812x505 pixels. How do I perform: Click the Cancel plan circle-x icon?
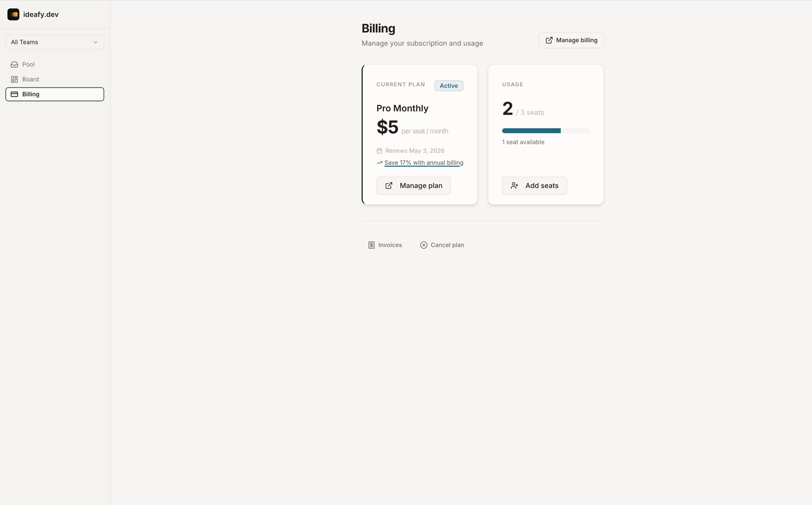pos(423,245)
